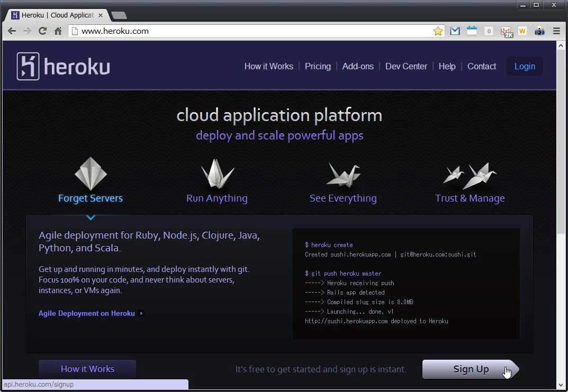Viewport: 568px width, 392px height.
Task: Open Add-ons in the navigation menu
Action: [x=358, y=66]
